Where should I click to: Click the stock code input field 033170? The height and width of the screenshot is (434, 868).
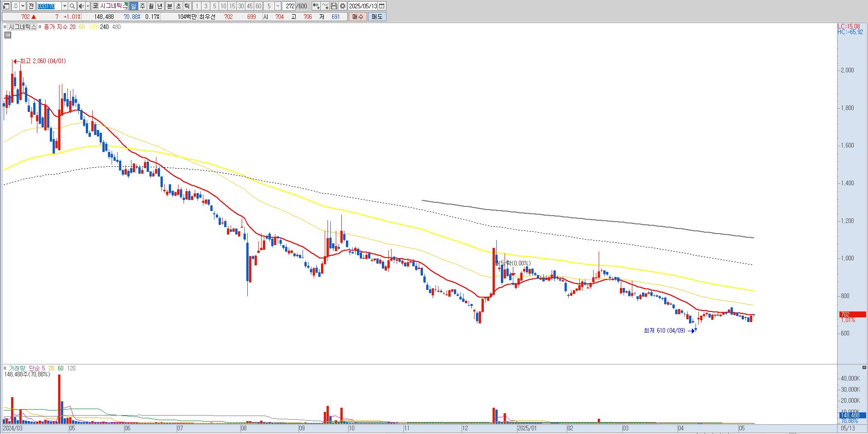(49, 6)
